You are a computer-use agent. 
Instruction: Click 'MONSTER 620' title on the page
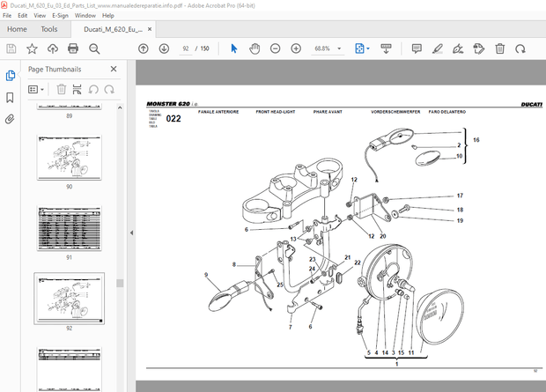[x=168, y=104]
